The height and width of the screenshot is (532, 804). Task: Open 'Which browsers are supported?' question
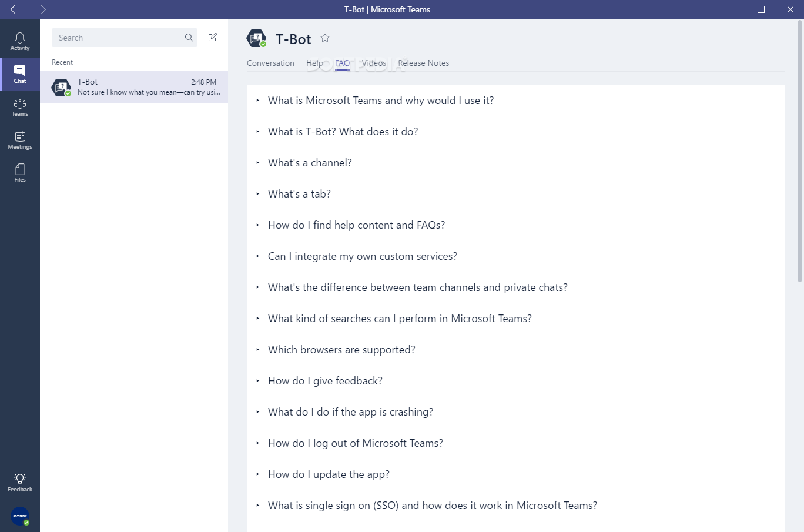(341, 350)
